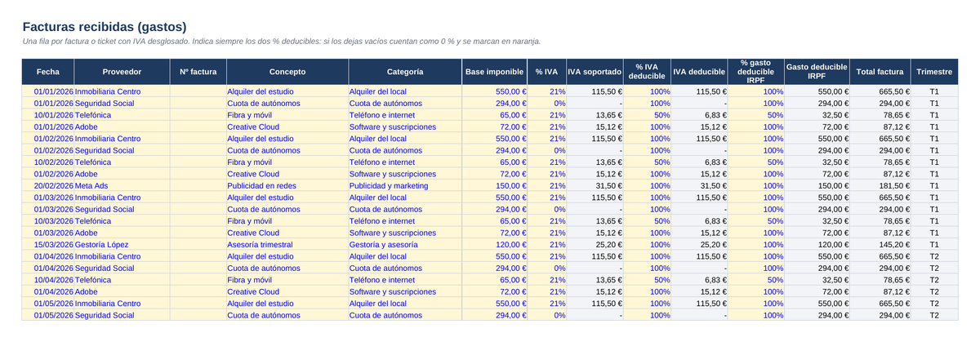This screenshot has width=980, height=342.
Task: Click the 32,50 € gasto deducible in the 10/04/2026 row
Action: [x=817, y=279]
